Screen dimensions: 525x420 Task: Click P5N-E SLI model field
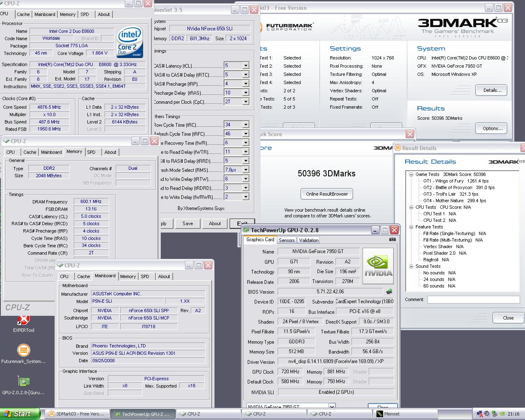(128, 301)
